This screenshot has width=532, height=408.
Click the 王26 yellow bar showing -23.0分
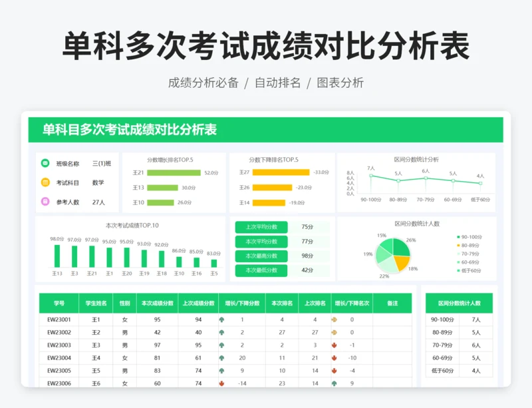[x=272, y=188]
